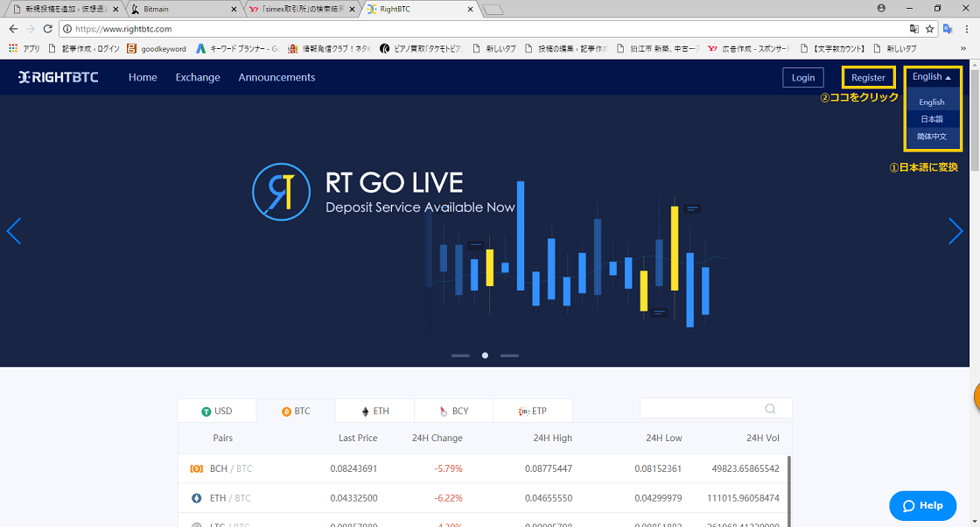Select the first carousel indicator dash
The image size is (980, 527).
point(460,355)
